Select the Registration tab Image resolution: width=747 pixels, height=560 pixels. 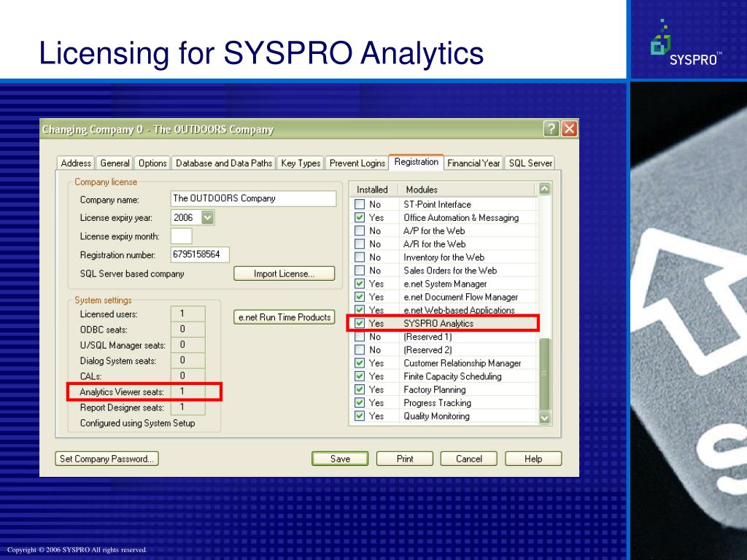417,161
